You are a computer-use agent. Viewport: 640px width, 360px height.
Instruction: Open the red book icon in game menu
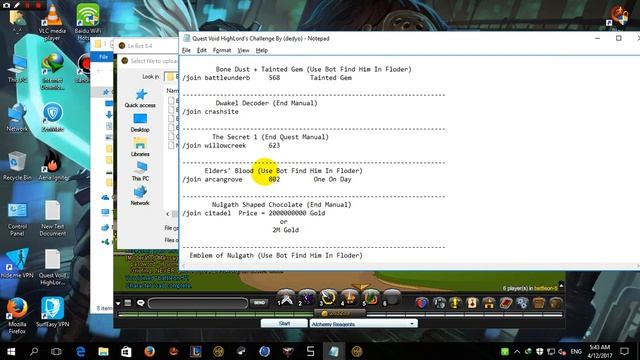[x=505, y=303]
